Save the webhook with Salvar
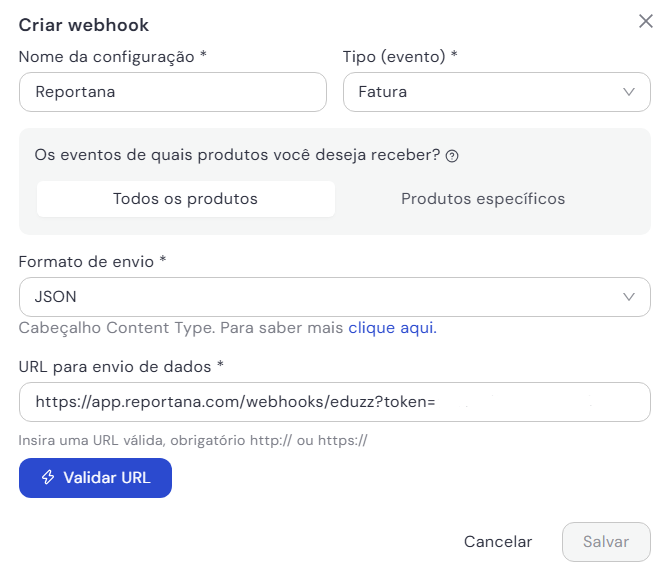Viewport: 672px width, 576px height. click(x=606, y=542)
